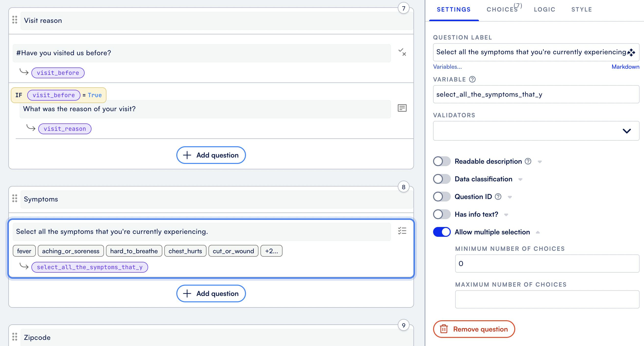Click help icon next to VARIABLE label
Viewport: 644px width, 346px height.
[x=472, y=79]
